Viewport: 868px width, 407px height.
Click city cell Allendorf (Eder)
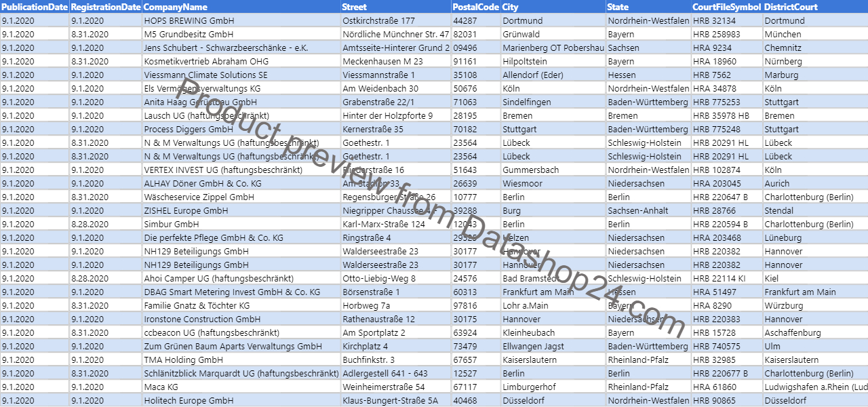553,75
